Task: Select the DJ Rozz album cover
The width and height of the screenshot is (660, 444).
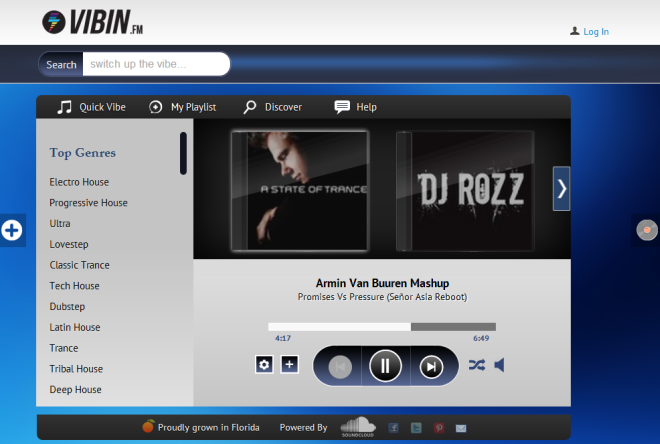Action: point(465,191)
